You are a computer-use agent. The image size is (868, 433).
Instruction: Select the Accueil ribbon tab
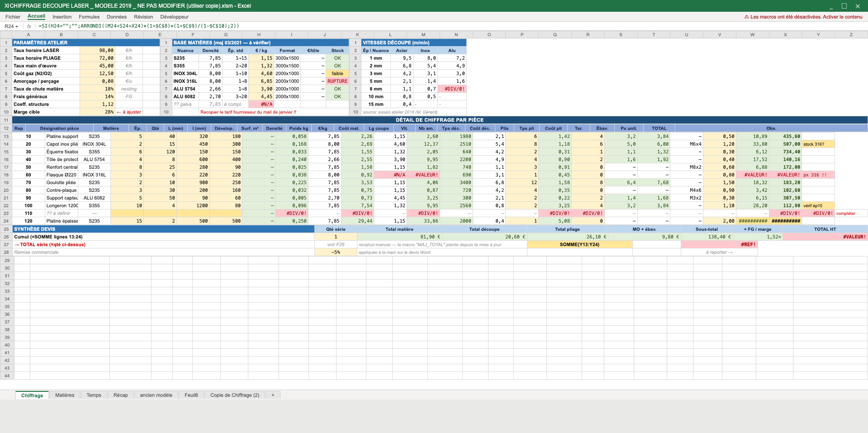(36, 16)
